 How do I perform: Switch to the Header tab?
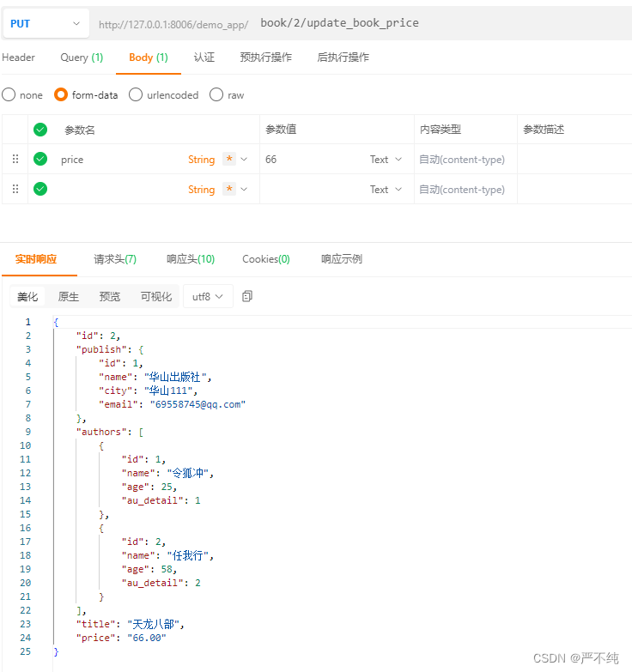(x=18, y=58)
